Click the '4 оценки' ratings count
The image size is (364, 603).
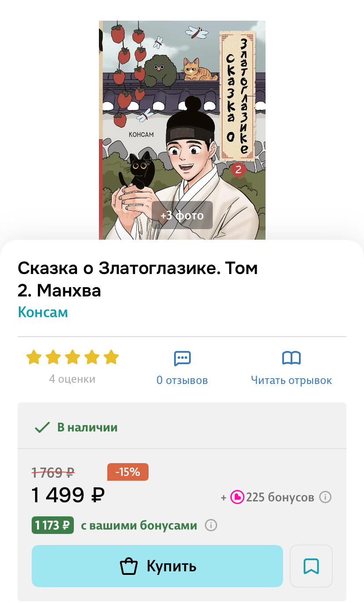tap(72, 379)
